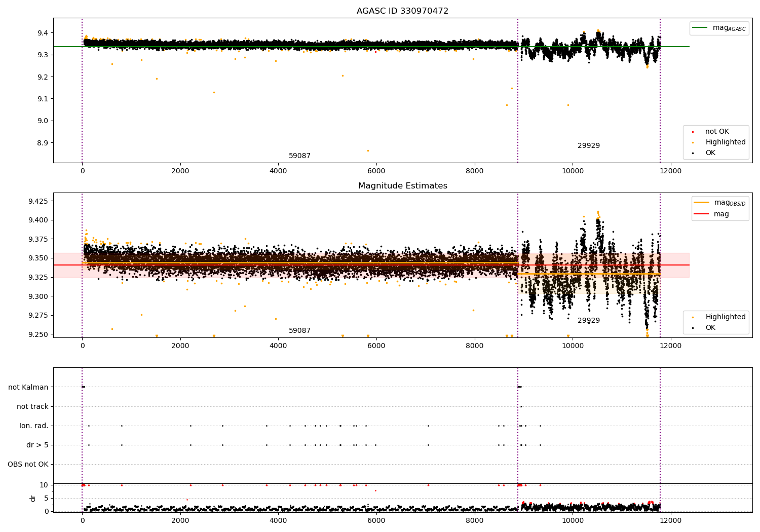Click the "59087" annotation in the middle plot
This screenshot has height=532, width=760.
(299, 331)
